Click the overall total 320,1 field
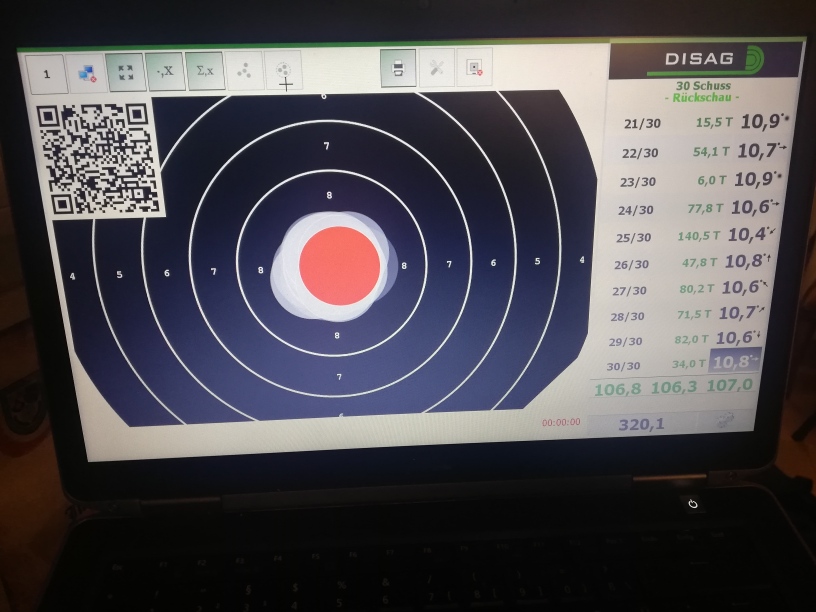816x612 pixels. tap(642, 424)
